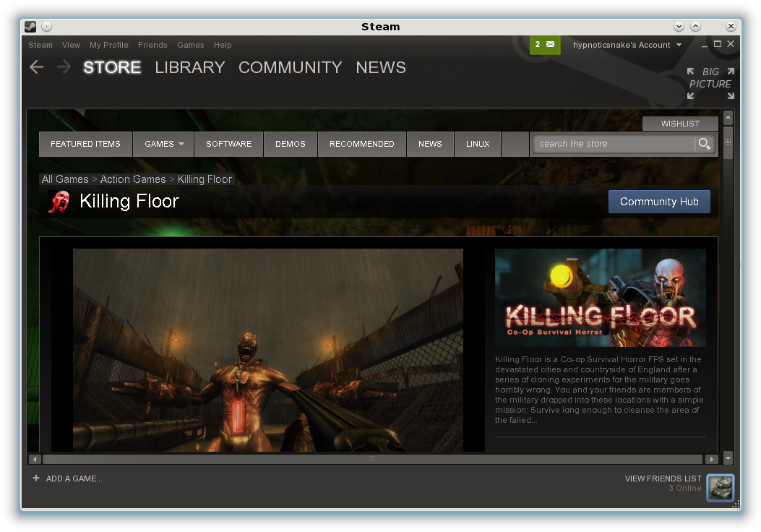
Task: Click the 3 Online friends count
Action: 685,489
